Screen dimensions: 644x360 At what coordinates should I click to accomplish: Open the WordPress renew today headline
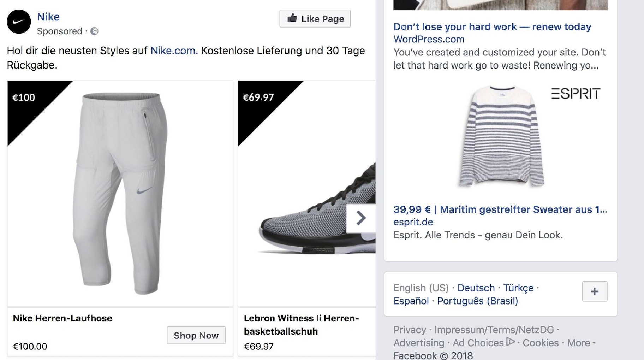point(492,27)
